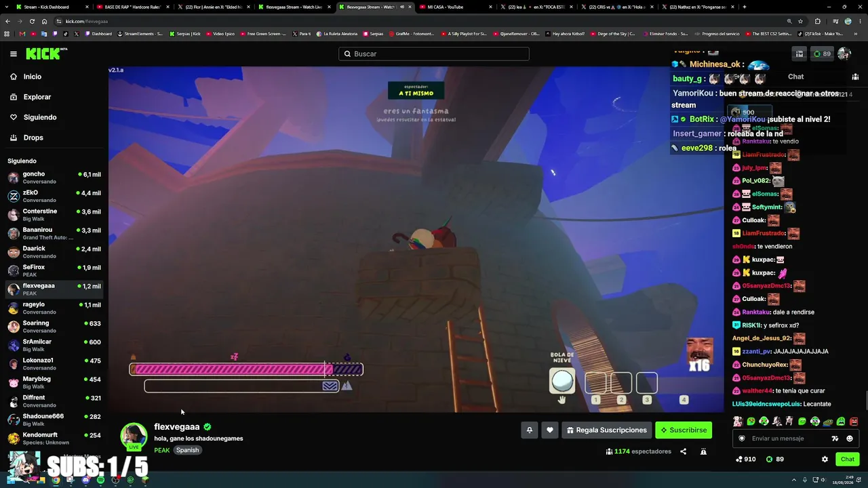This screenshot has height=488, width=868.
Task: Click the chat identity shield icon
Action: 742,439
